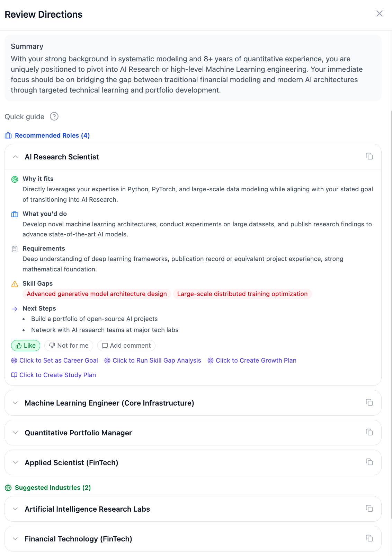Copy the Machine Learning Engineer role card
The image size is (392, 556).
point(369,402)
